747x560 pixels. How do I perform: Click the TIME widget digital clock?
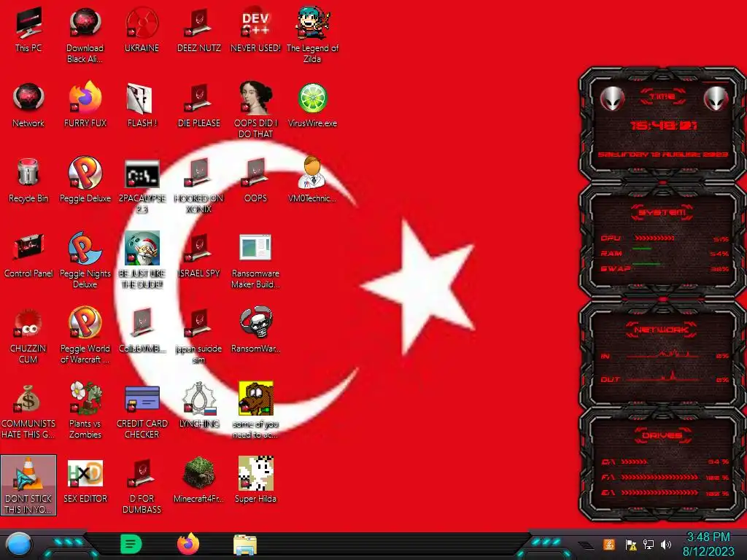(662, 125)
